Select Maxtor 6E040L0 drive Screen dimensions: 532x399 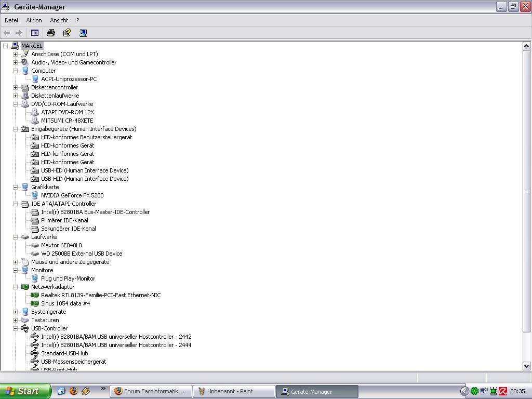[61, 245]
